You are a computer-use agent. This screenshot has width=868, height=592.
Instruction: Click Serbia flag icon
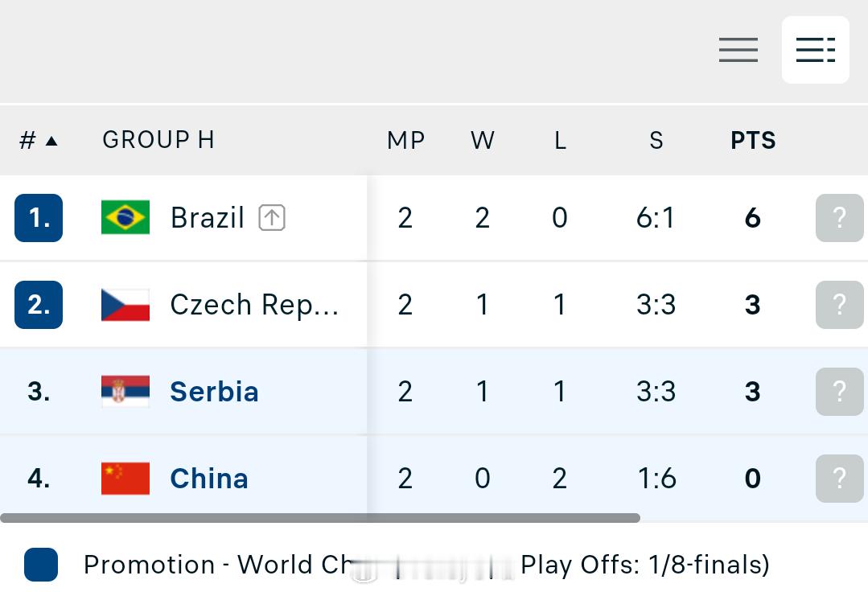(x=125, y=392)
